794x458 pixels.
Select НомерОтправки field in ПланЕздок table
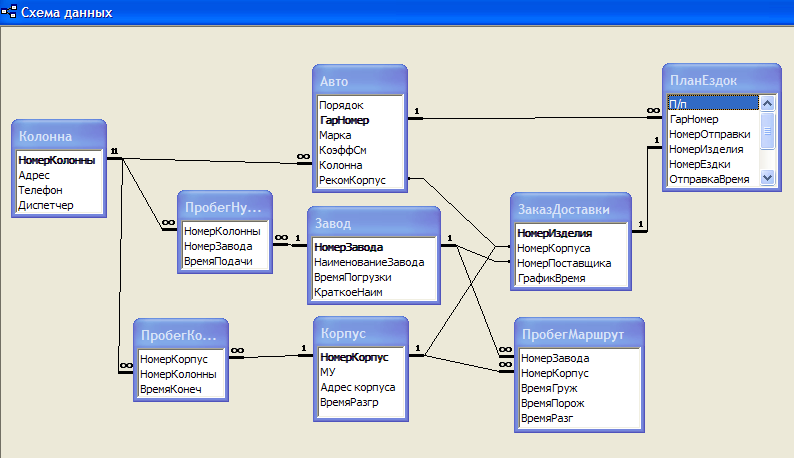click(x=713, y=134)
